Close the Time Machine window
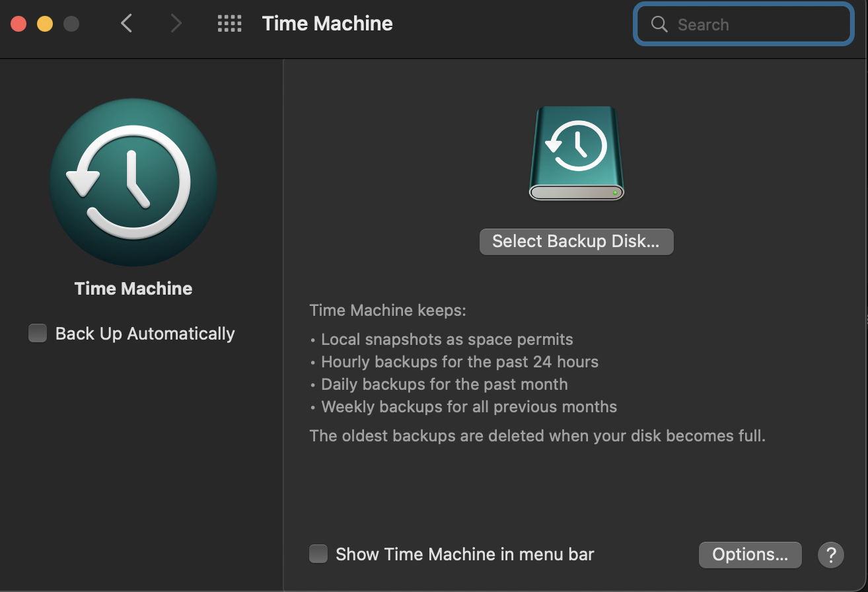This screenshot has height=592, width=868. coord(18,24)
